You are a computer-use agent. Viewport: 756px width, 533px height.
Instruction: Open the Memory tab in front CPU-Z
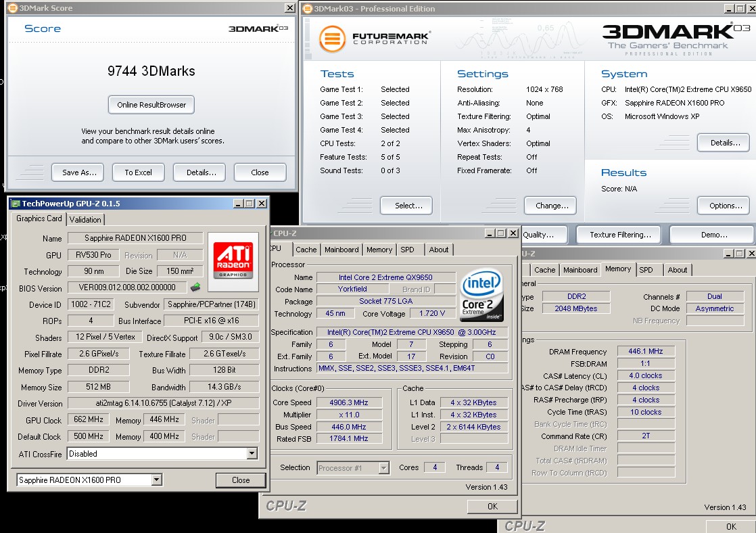(379, 250)
